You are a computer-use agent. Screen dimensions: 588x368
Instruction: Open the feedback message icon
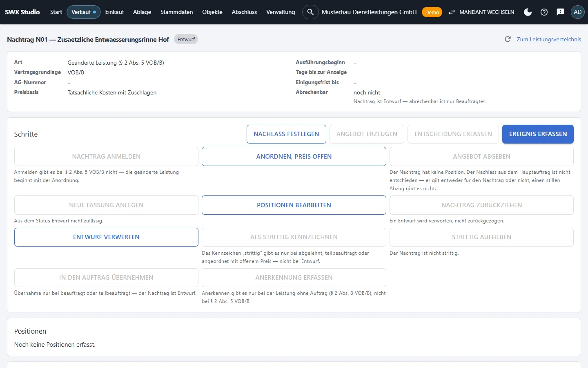coord(560,12)
